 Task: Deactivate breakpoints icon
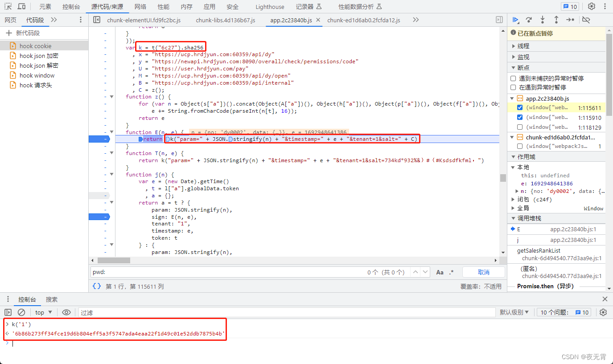pos(586,20)
